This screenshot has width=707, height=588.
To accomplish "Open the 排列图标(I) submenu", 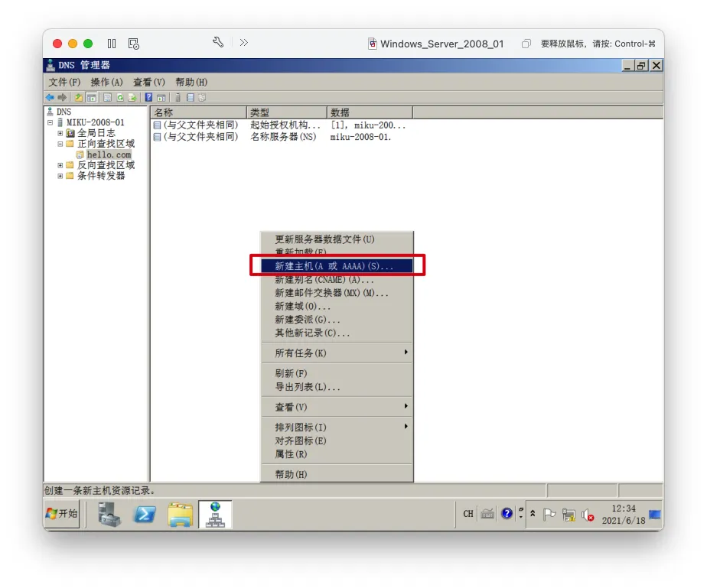I will tap(337, 427).
